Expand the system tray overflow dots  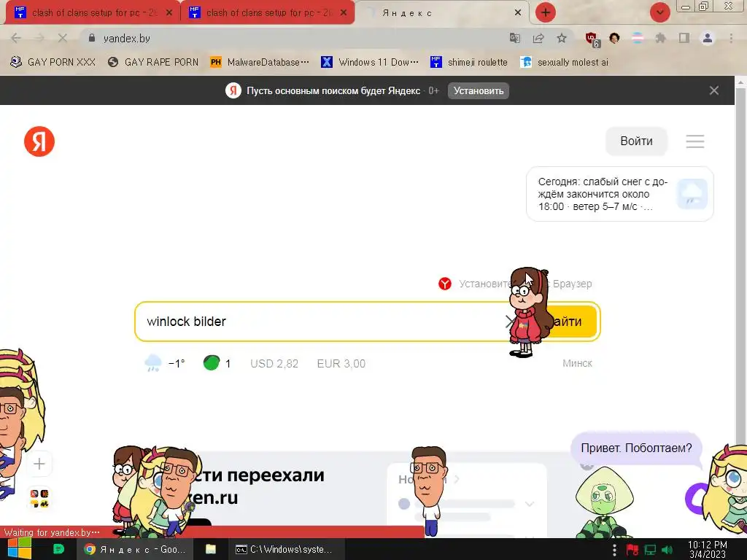614,550
